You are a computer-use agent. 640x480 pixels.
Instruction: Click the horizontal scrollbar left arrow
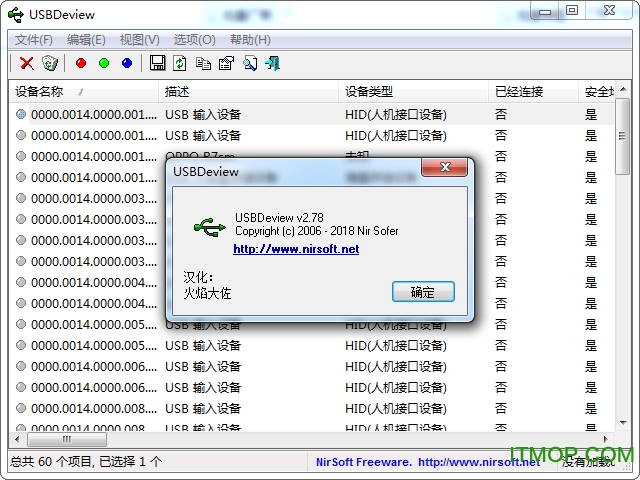click(x=17, y=440)
